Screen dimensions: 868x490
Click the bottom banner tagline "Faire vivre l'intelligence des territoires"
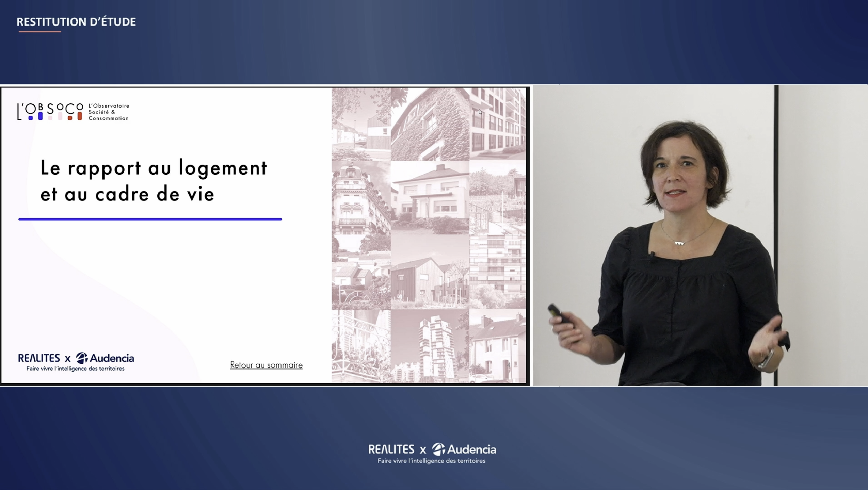tap(431, 461)
